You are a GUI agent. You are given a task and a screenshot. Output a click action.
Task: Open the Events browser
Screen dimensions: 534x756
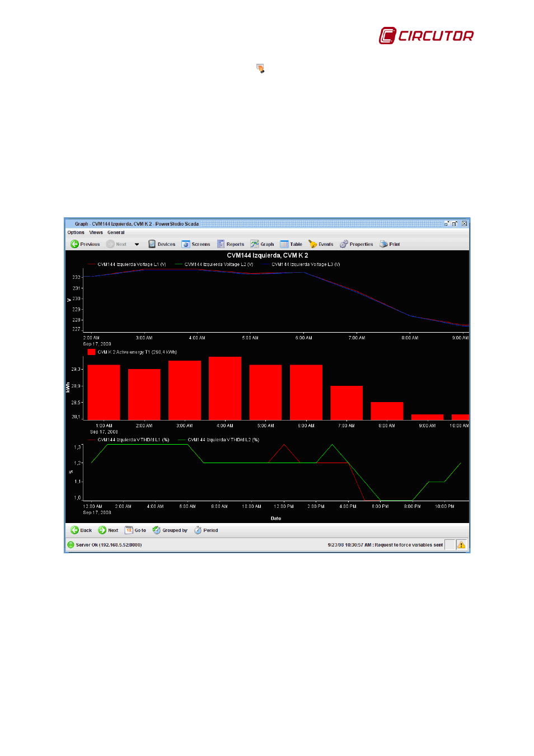(x=321, y=244)
